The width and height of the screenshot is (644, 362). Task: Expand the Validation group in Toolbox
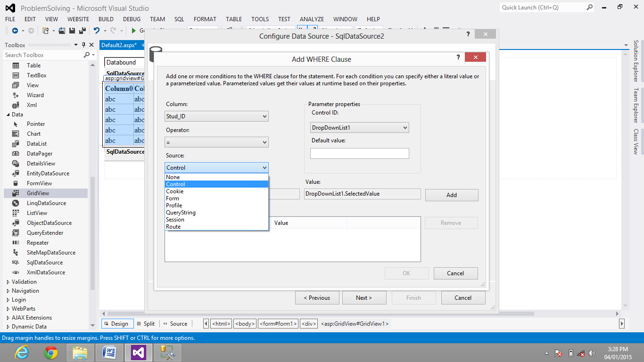[8, 282]
